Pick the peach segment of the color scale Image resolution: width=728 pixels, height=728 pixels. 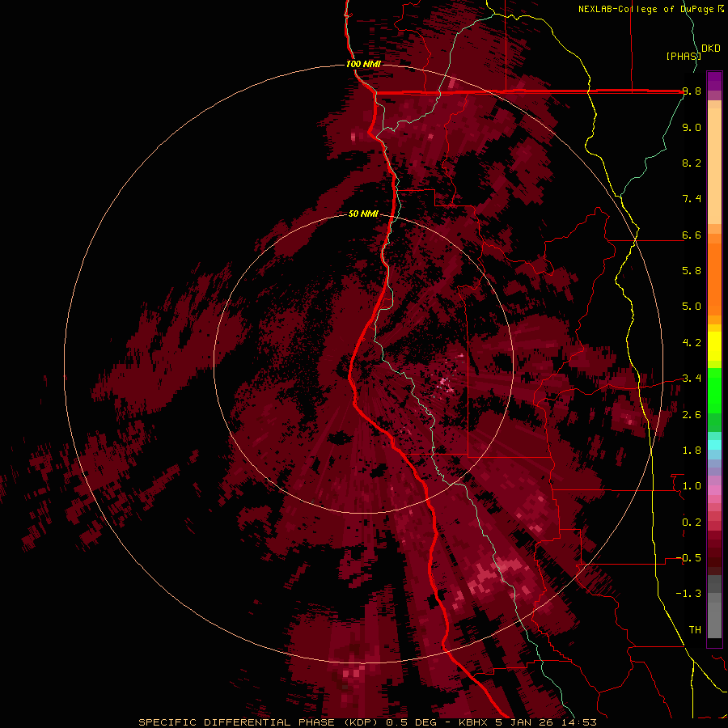(x=714, y=163)
